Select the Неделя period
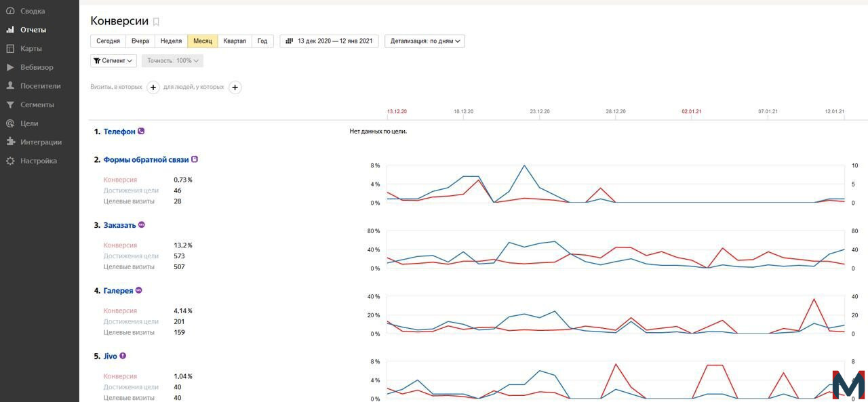This screenshot has width=868, height=402. tap(171, 41)
